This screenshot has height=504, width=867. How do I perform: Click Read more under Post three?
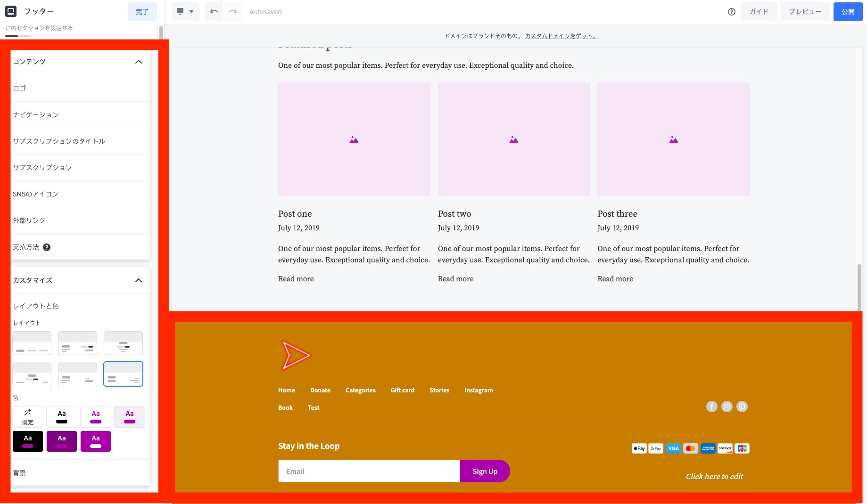coord(615,279)
